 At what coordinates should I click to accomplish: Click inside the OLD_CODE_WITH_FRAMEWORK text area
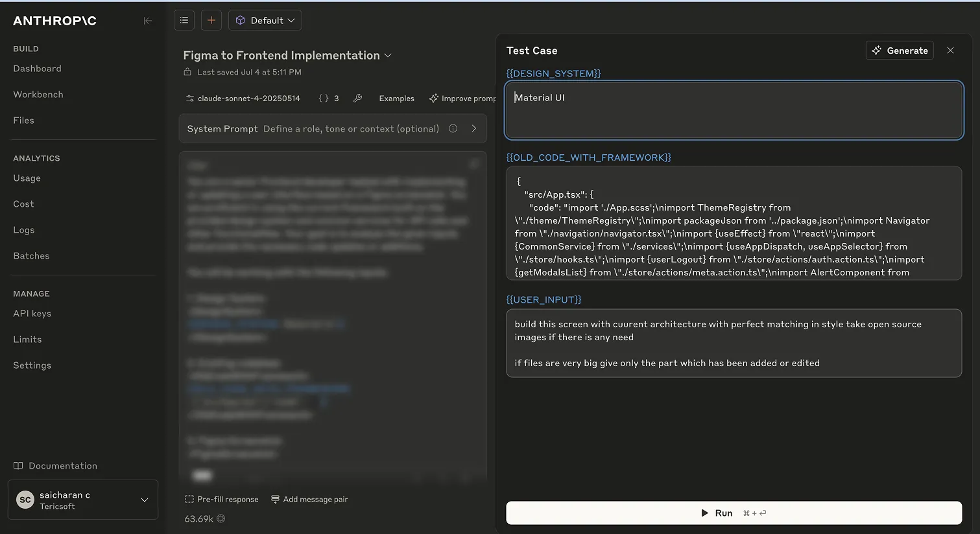click(734, 224)
